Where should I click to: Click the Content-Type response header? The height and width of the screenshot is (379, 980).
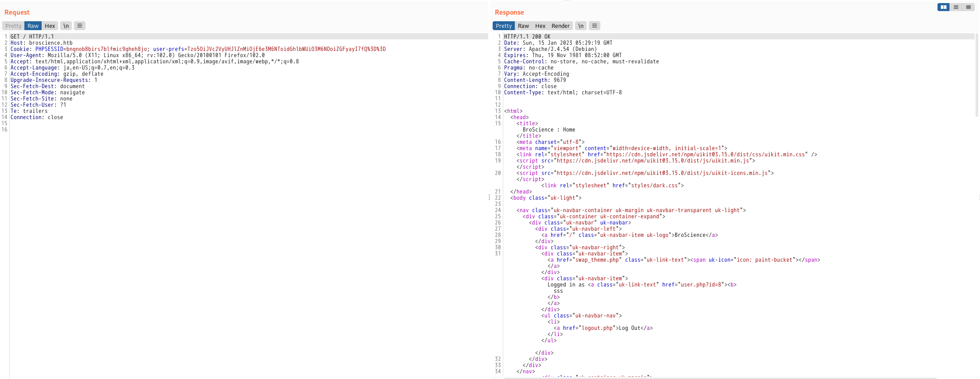point(563,93)
